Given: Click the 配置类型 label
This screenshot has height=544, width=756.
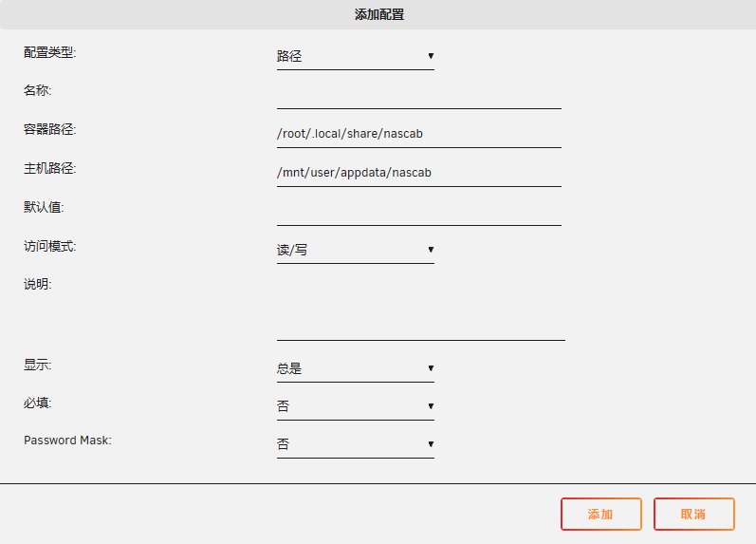Looking at the screenshot, I should (x=50, y=52).
